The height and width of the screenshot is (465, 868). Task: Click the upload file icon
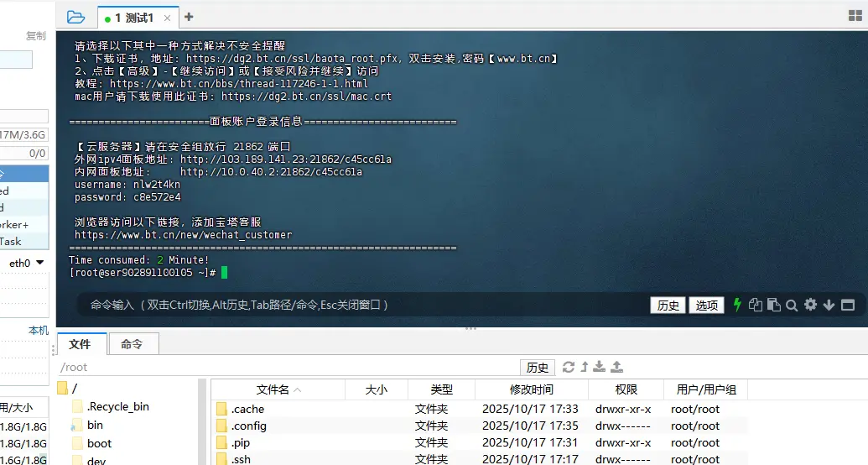(617, 367)
